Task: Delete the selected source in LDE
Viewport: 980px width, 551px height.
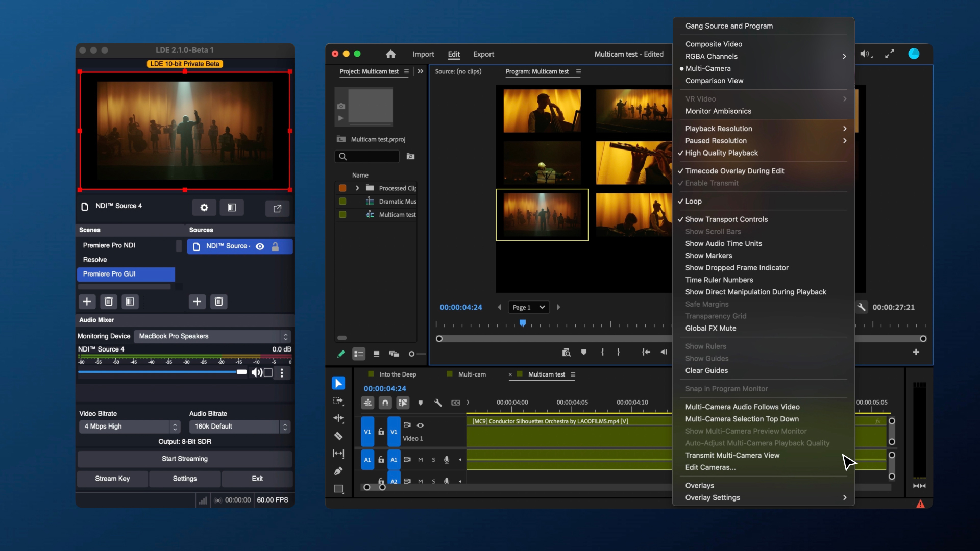Action: [x=219, y=302]
